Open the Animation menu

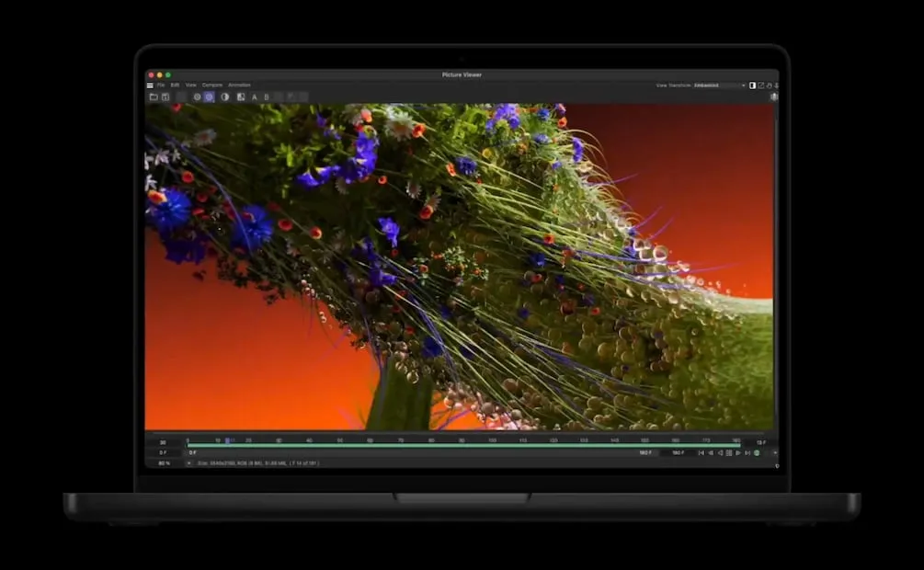[239, 85]
